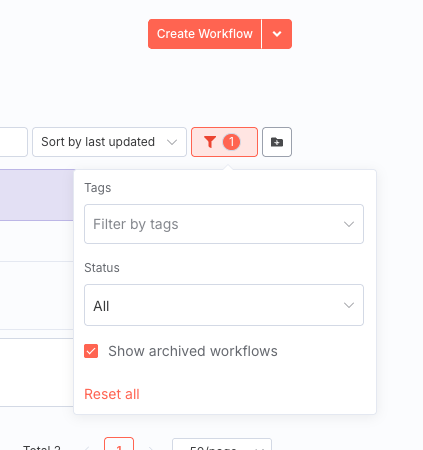Click the chevron in the sort dropdown
Image resolution: width=423 pixels, height=450 pixels.
tap(172, 142)
